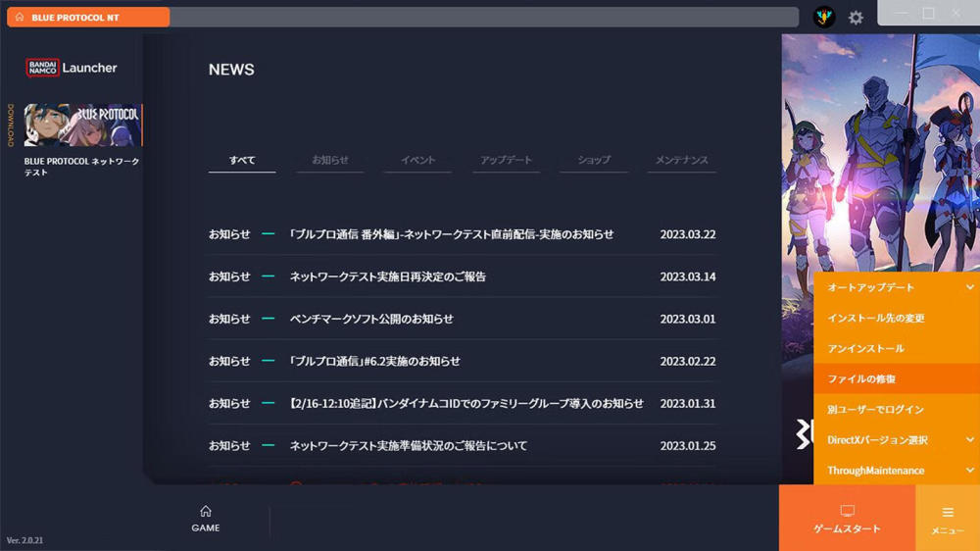Switch to the メンテナンス tab
Viewport: 980px width, 551px height.
[x=681, y=160]
